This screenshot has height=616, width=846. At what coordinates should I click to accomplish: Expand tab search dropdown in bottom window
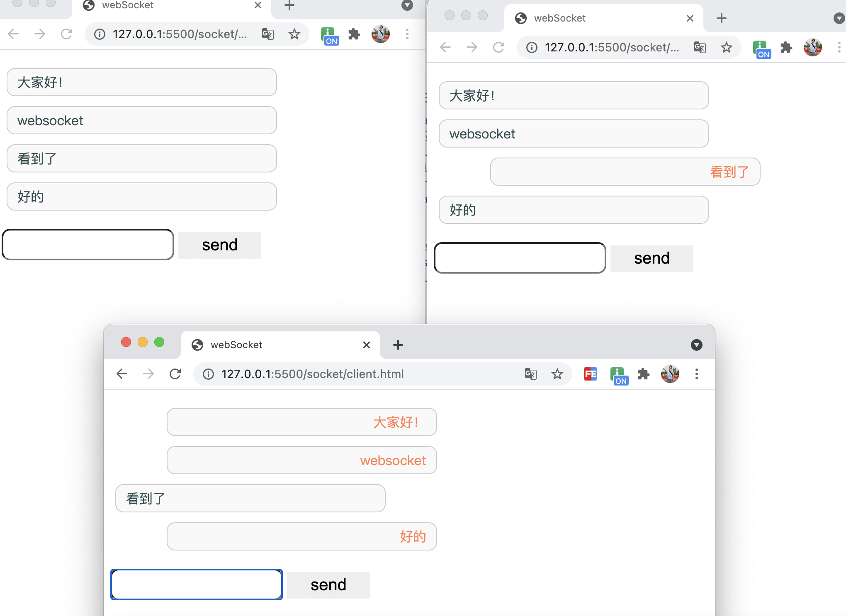click(x=696, y=345)
